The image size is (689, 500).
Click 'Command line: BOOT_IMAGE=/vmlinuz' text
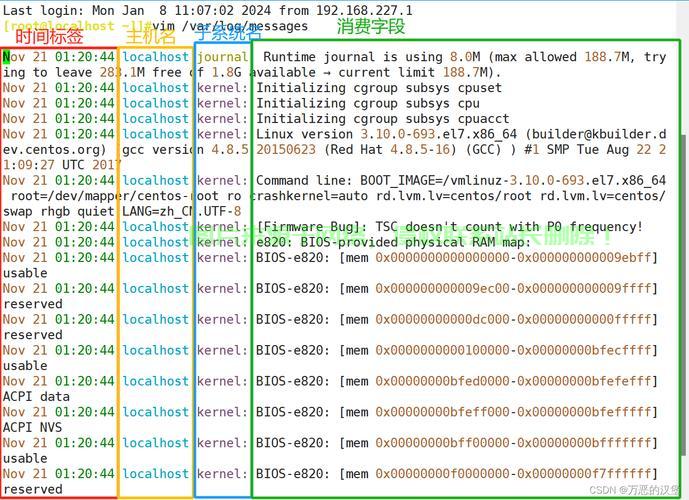point(379,180)
